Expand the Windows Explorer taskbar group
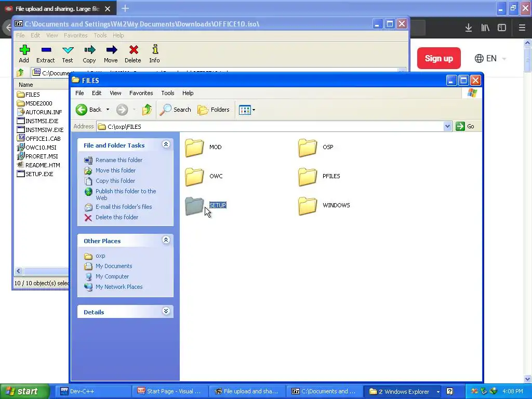 pos(438,392)
